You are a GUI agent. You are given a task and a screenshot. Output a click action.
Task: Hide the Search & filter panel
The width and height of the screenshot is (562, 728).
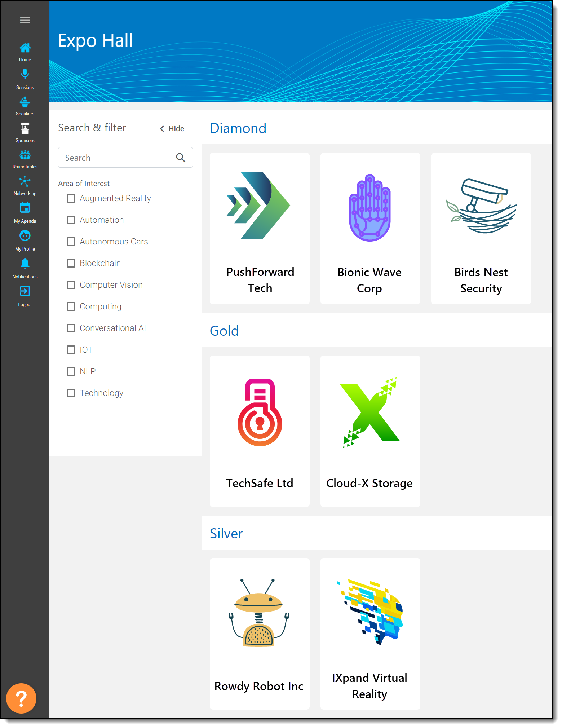(172, 129)
